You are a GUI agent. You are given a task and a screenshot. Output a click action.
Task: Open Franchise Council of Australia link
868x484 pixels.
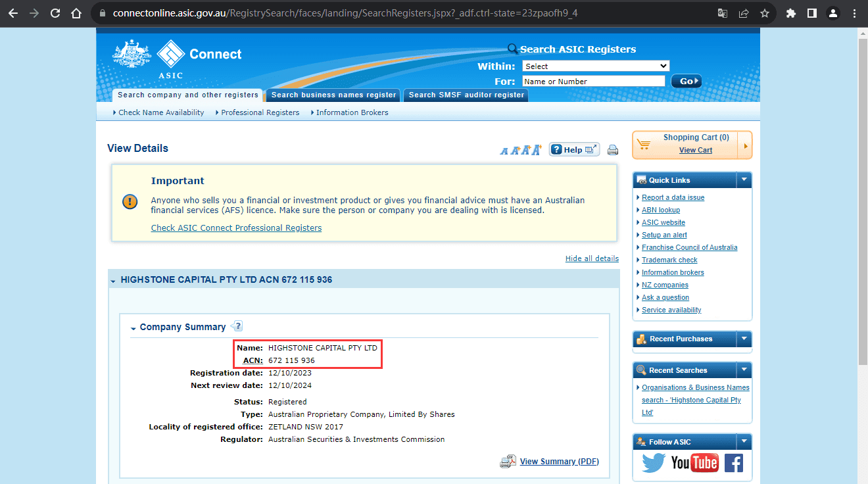690,247
